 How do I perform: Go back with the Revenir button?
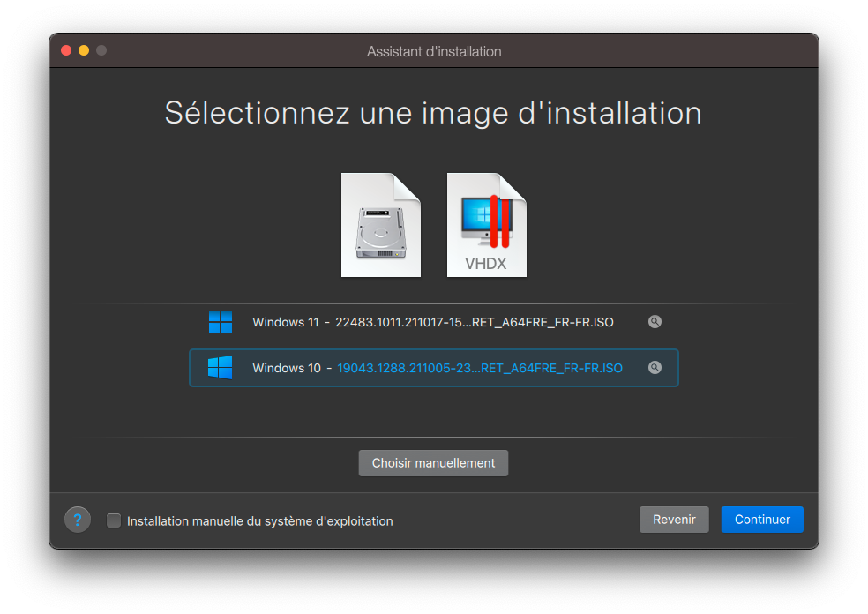coord(674,520)
